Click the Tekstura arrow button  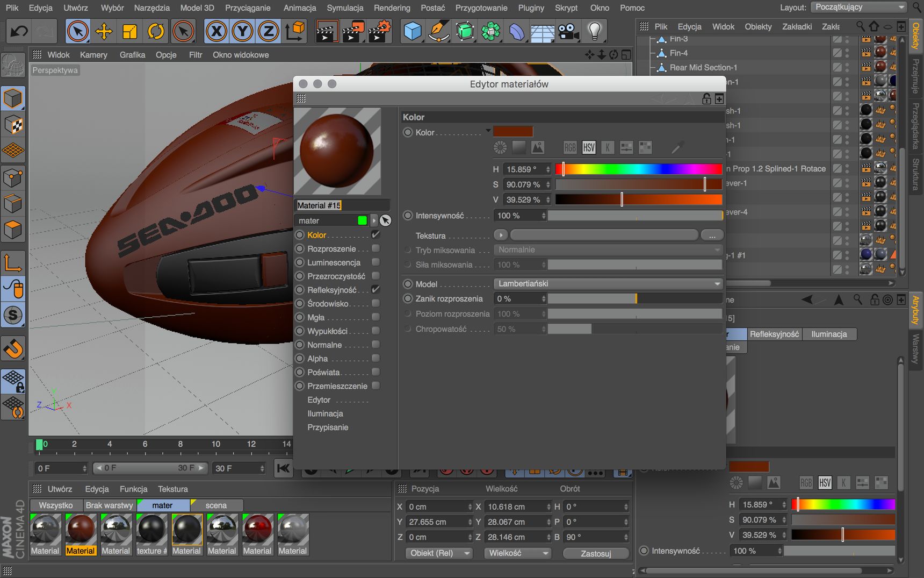tap(500, 235)
